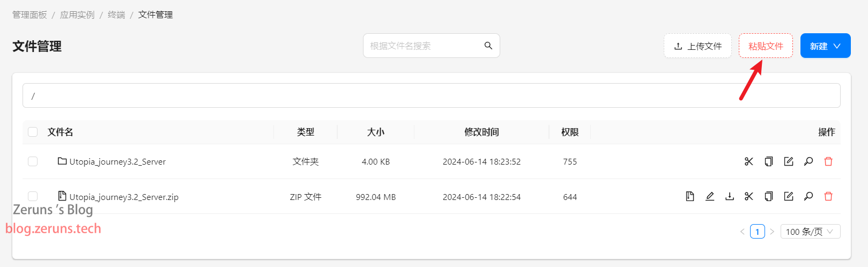Focus the 根据文件名搜索 search field
The image size is (868, 267).
(432, 46)
